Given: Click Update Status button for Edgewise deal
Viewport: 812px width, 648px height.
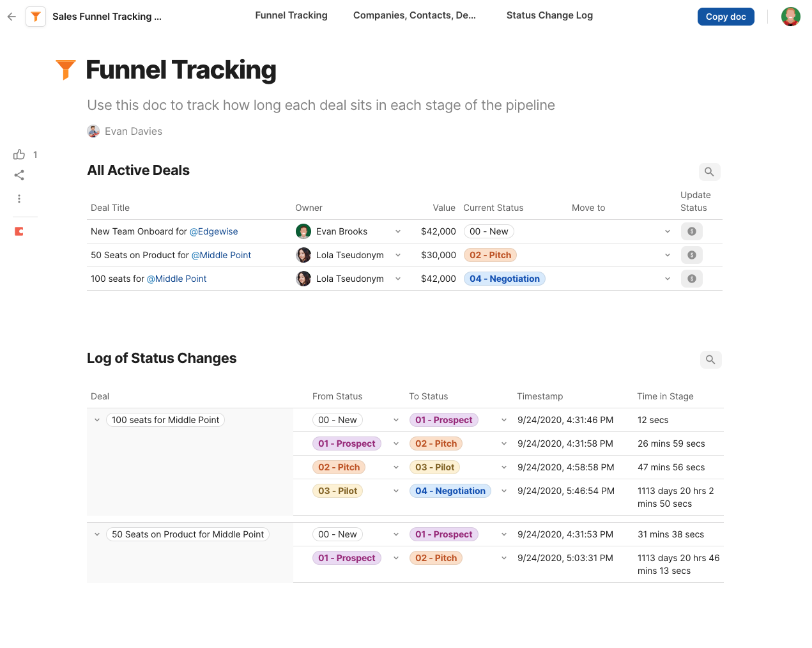Looking at the screenshot, I should coord(691,231).
